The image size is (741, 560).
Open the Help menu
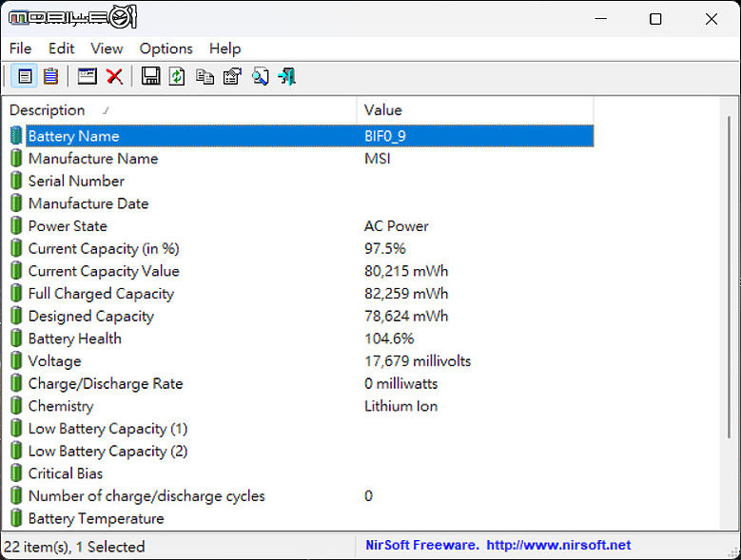(224, 48)
